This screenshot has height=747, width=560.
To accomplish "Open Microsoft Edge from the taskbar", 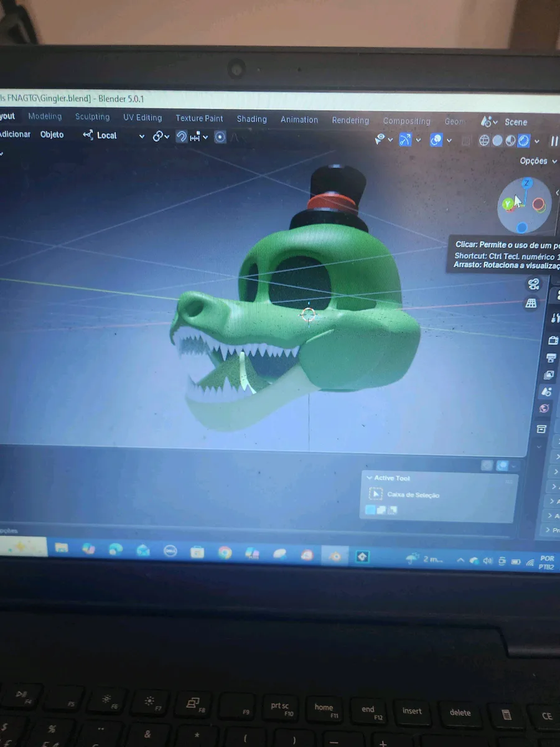I will (x=115, y=549).
